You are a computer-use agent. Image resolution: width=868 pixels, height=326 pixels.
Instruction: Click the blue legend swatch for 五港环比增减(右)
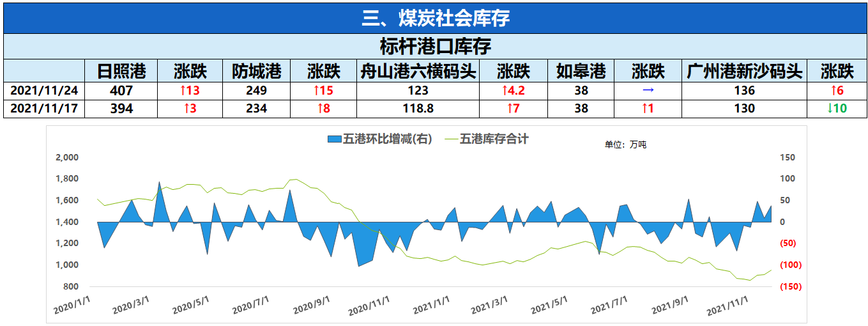click(334, 139)
